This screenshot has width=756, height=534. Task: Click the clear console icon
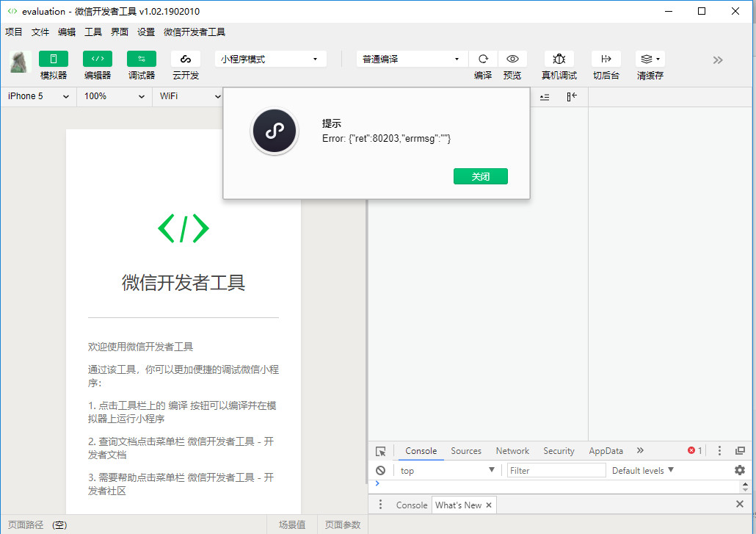[381, 470]
